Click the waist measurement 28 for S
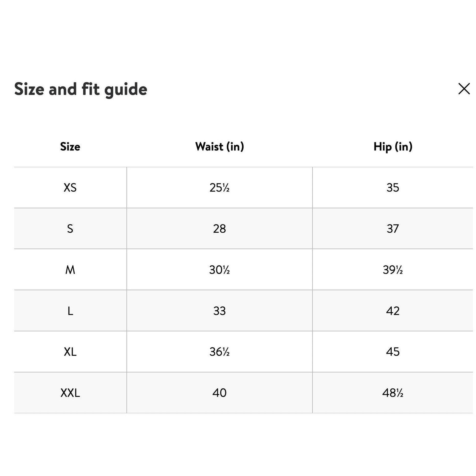476x476 pixels. click(x=220, y=229)
